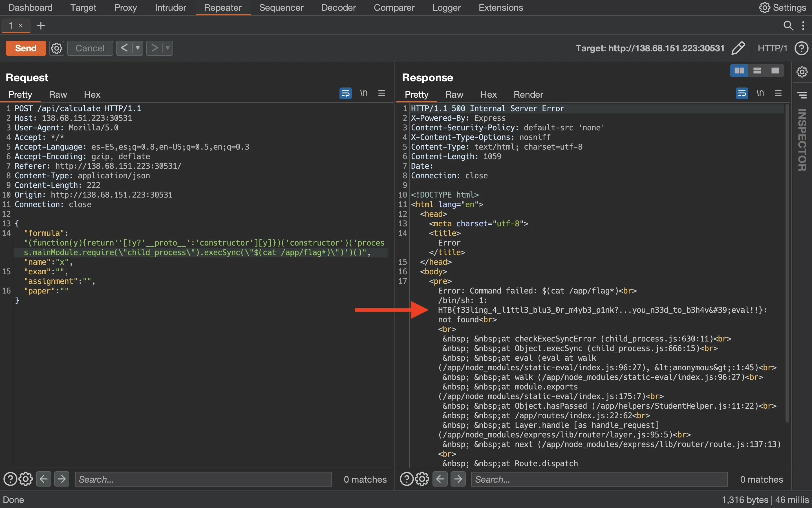Select Raw view in Response panel
The image size is (812, 508).
[454, 95]
